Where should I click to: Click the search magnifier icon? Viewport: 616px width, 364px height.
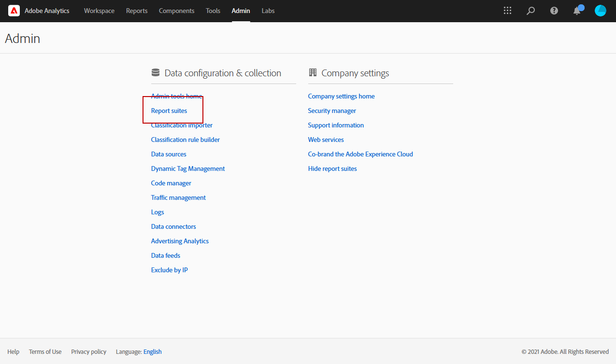click(x=531, y=11)
